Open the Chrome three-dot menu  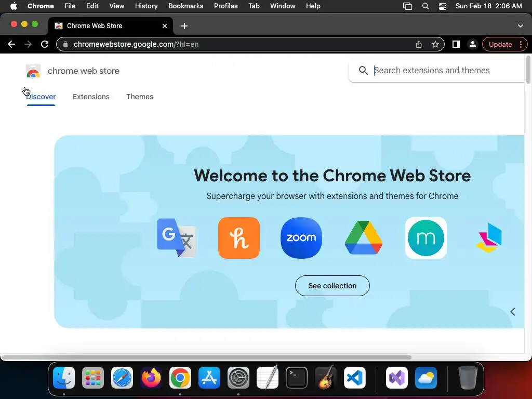521,44
